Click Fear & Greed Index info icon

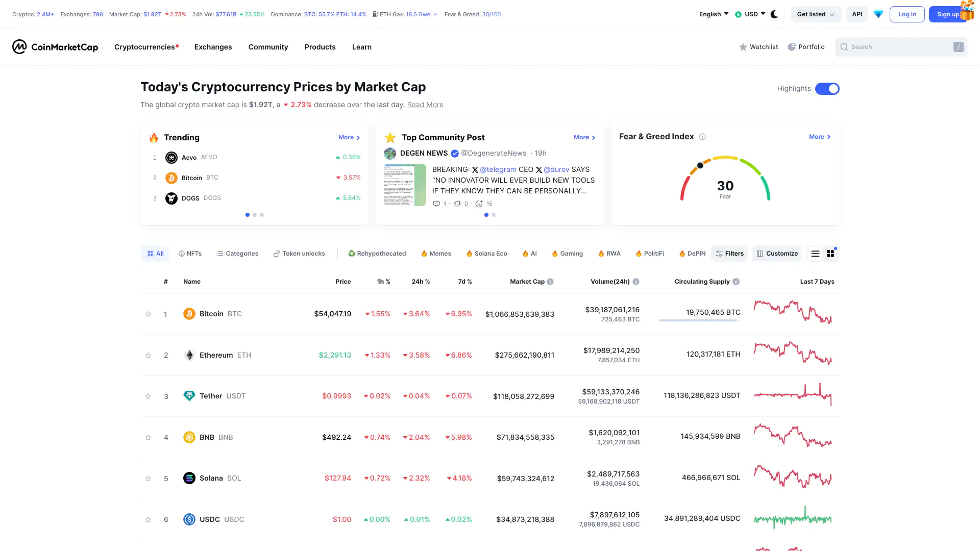click(x=702, y=137)
